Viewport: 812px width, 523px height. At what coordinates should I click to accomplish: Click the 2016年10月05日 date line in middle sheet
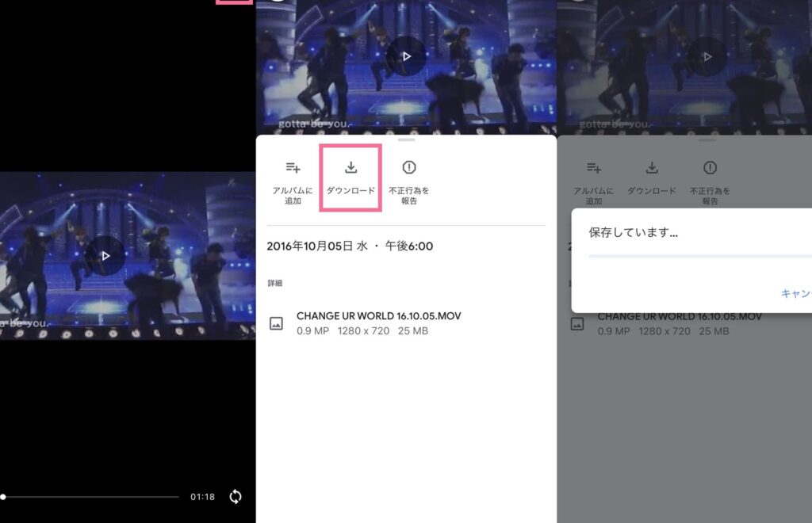(x=350, y=246)
